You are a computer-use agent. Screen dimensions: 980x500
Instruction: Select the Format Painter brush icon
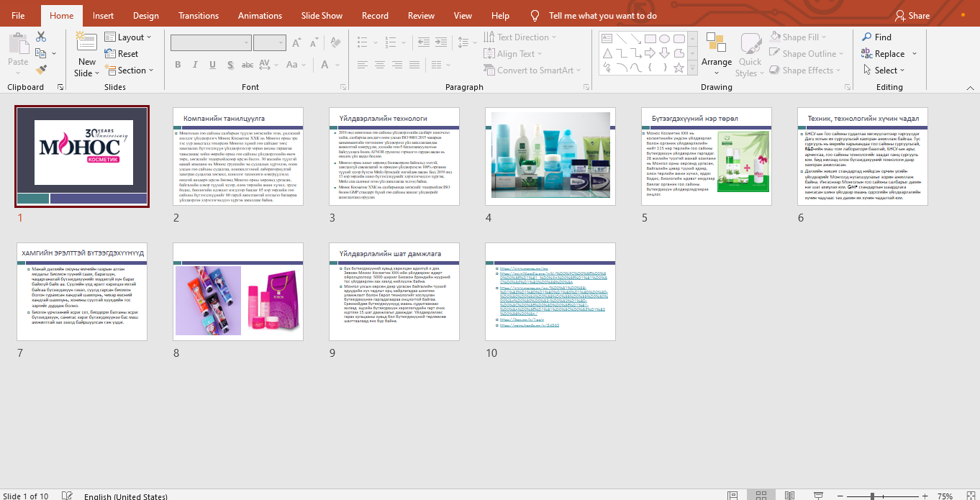click(40, 70)
